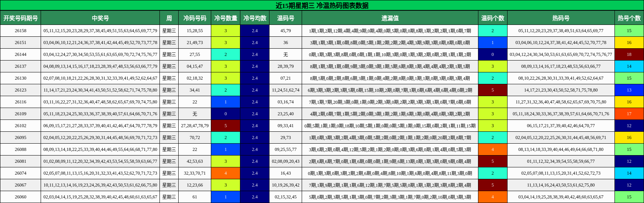Click the 中奖号 column header
644x203 pixels.
click(100, 18)
